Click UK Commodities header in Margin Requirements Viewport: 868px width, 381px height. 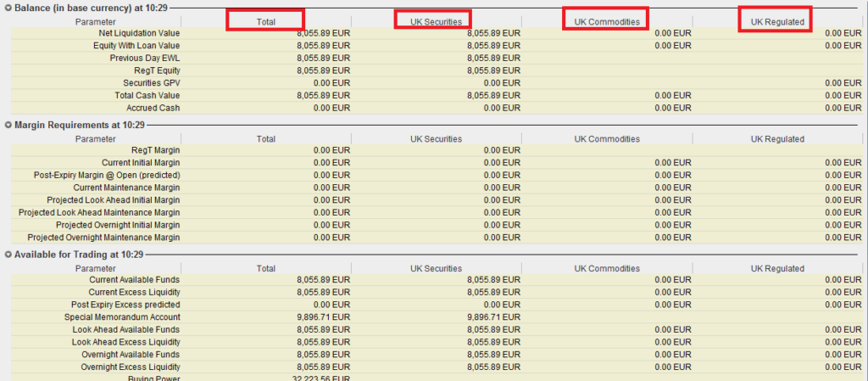607,139
